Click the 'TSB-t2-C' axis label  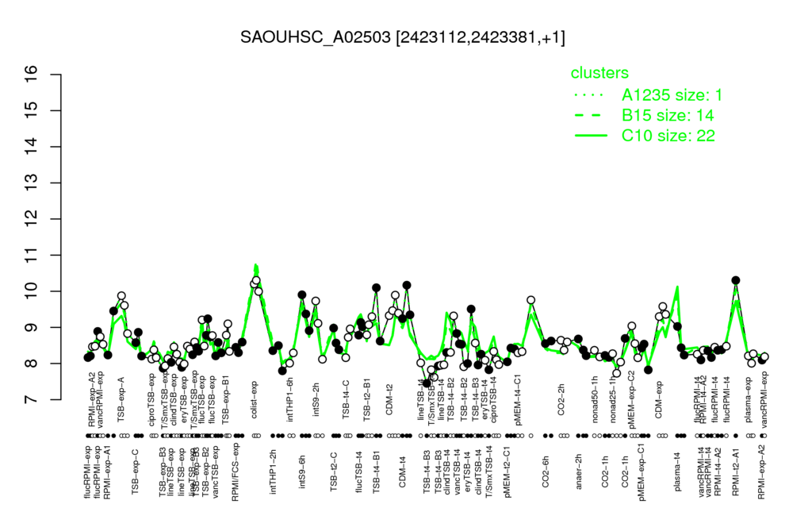coord(334,472)
